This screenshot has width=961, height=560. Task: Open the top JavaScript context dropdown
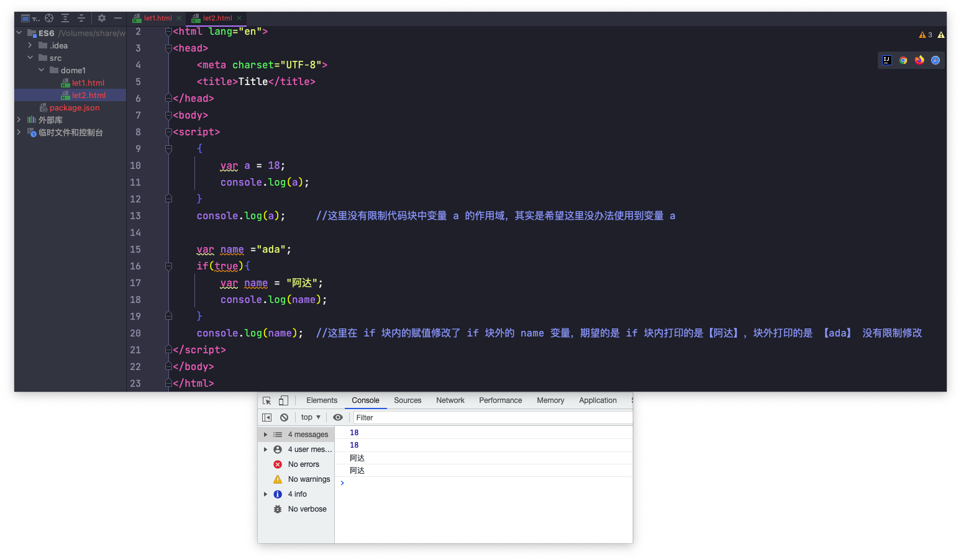[311, 418]
